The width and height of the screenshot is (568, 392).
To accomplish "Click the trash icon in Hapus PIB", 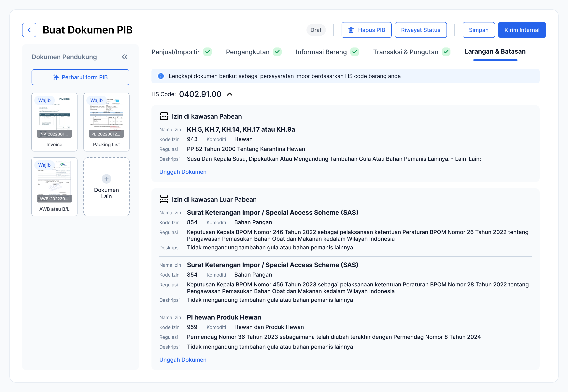I will pos(351,30).
